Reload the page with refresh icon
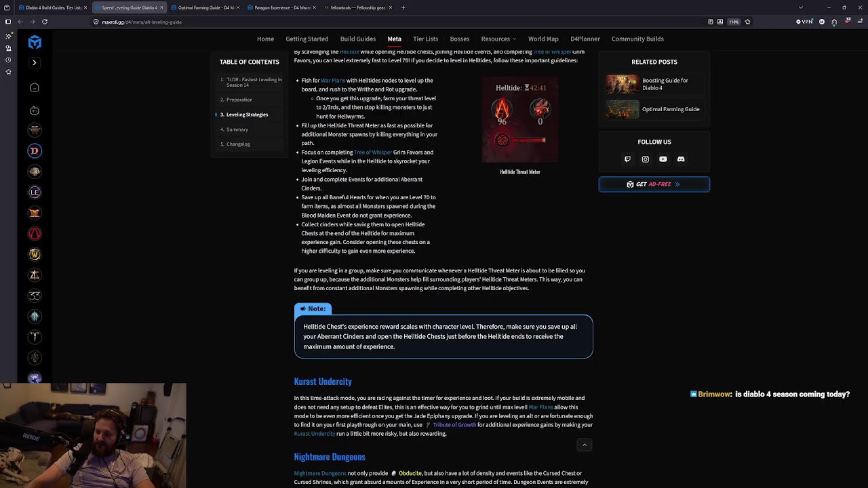Viewport: 868px width, 488px height. 45,22
